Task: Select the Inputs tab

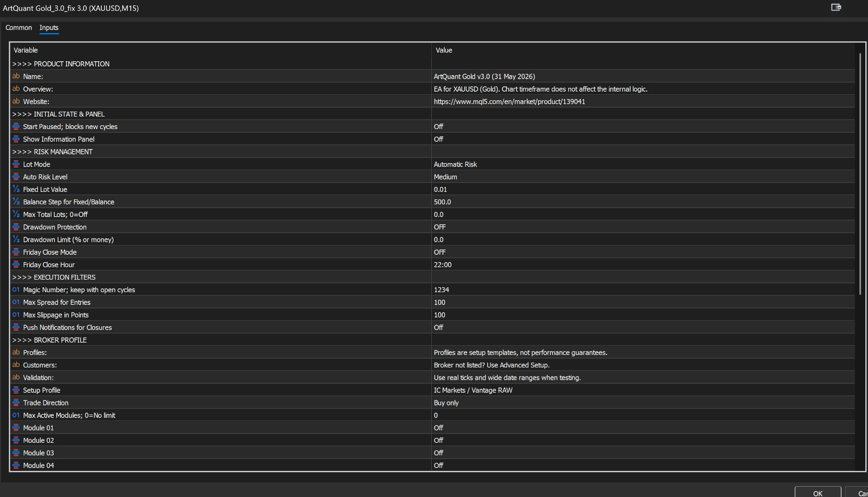Action: 49,28
